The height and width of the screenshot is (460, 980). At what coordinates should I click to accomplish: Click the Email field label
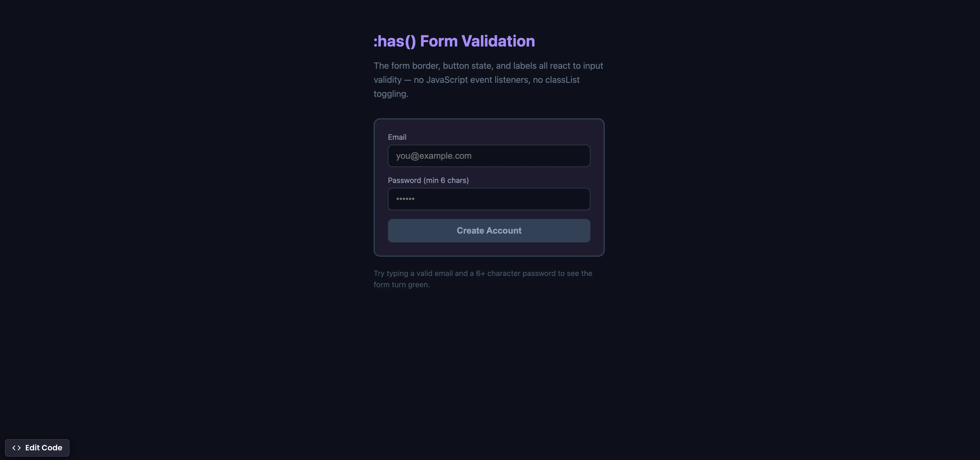coord(397,137)
